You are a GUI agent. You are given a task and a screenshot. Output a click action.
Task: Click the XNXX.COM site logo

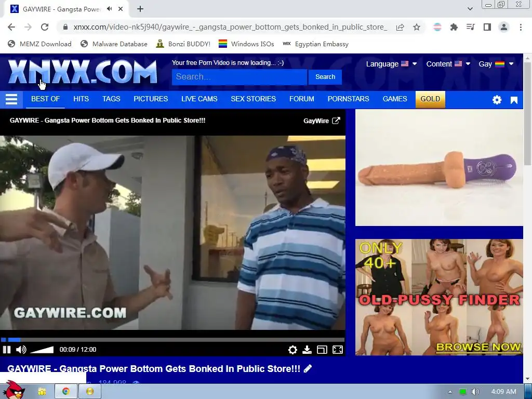pyautogui.click(x=83, y=72)
